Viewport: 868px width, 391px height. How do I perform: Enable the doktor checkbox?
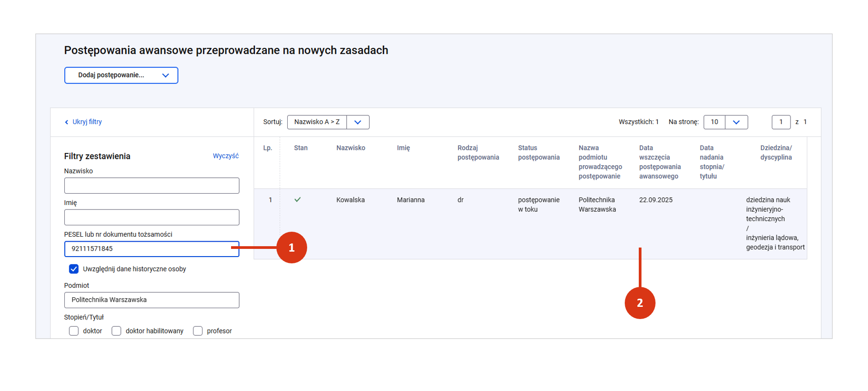click(74, 331)
